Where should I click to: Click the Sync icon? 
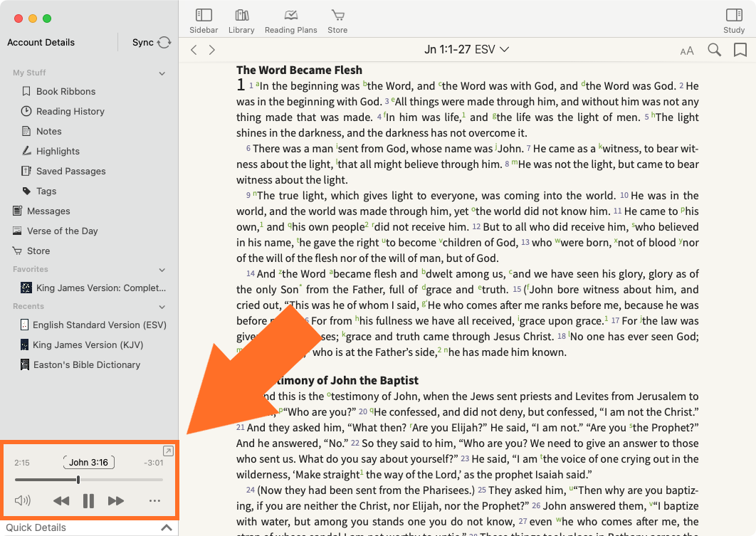[x=164, y=43]
